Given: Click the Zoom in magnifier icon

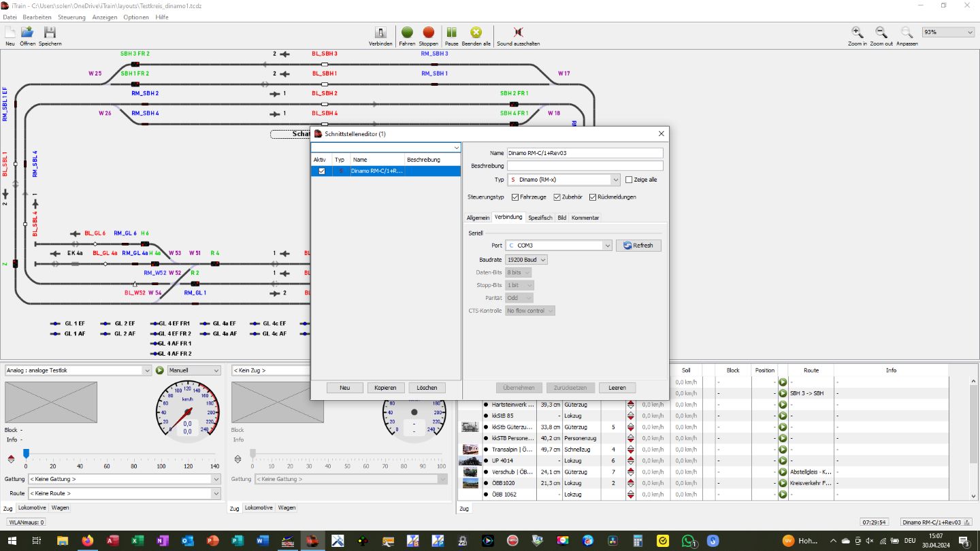Looking at the screenshot, I should coord(857,33).
